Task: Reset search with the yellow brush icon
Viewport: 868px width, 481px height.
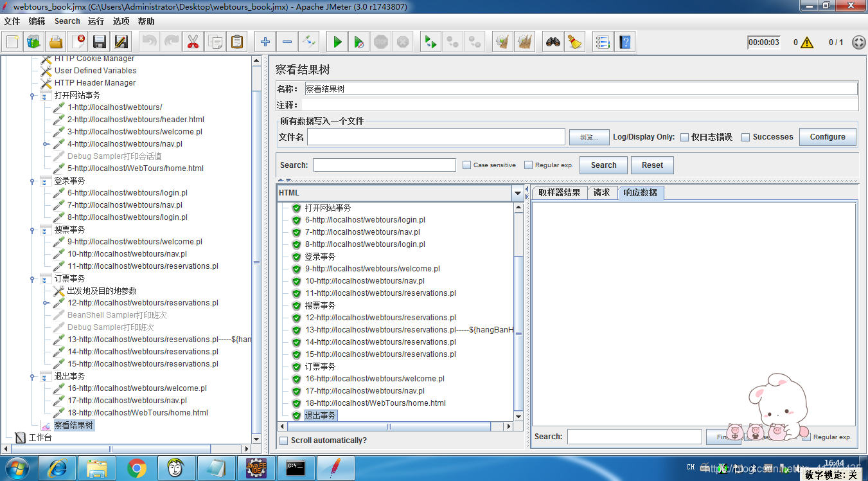Action: [574, 42]
